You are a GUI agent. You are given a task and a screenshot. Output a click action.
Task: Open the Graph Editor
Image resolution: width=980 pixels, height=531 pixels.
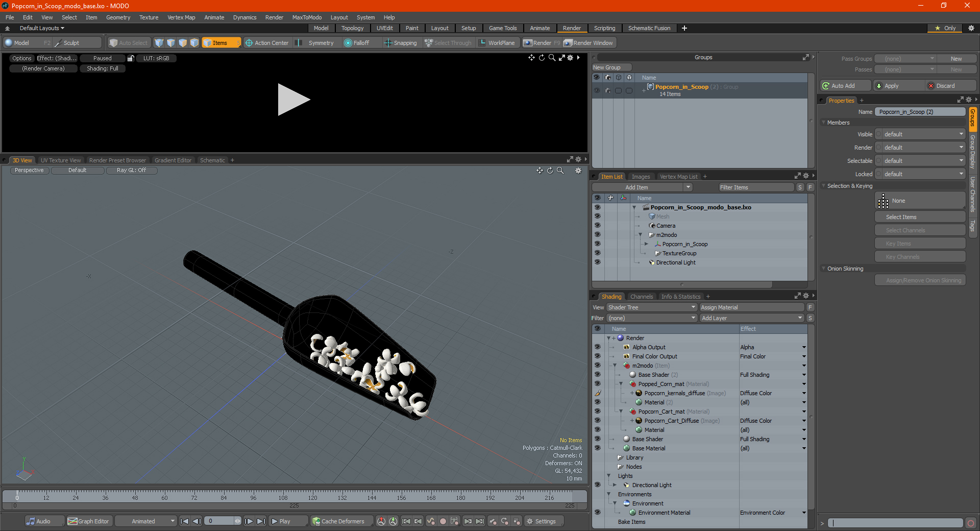coord(88,521)
